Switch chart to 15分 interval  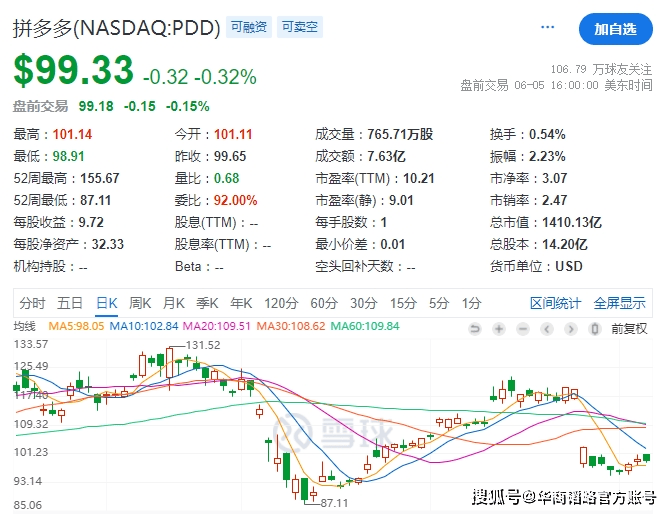(403, 303)
